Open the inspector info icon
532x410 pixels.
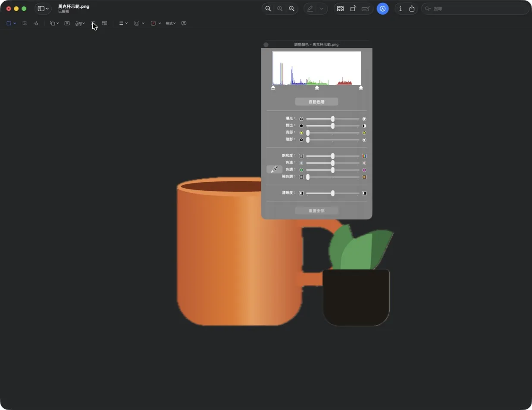pyautogui.click(x=401, y=9)
